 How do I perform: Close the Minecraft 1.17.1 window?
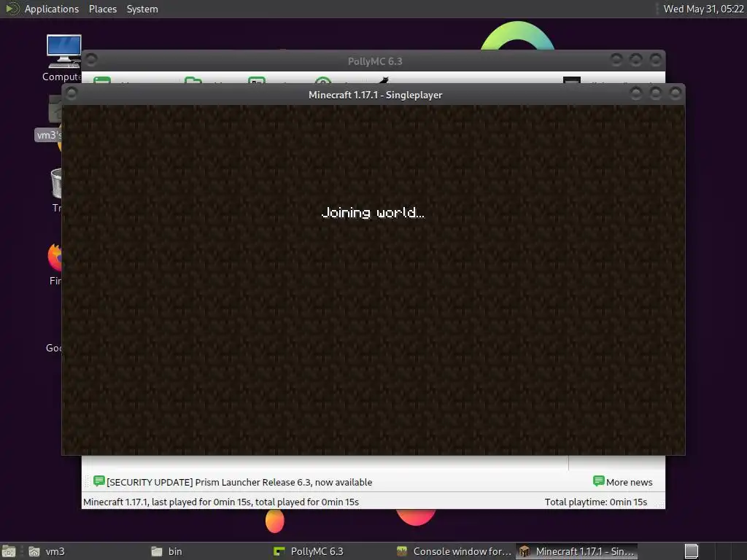pos(675,93)
